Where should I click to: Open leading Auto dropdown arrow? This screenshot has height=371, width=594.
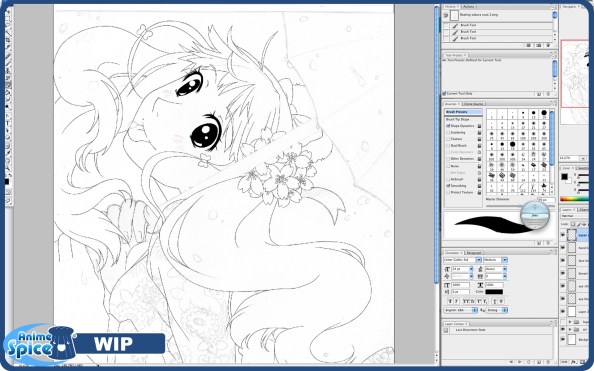pyautogui.click(x=505, y=269)
